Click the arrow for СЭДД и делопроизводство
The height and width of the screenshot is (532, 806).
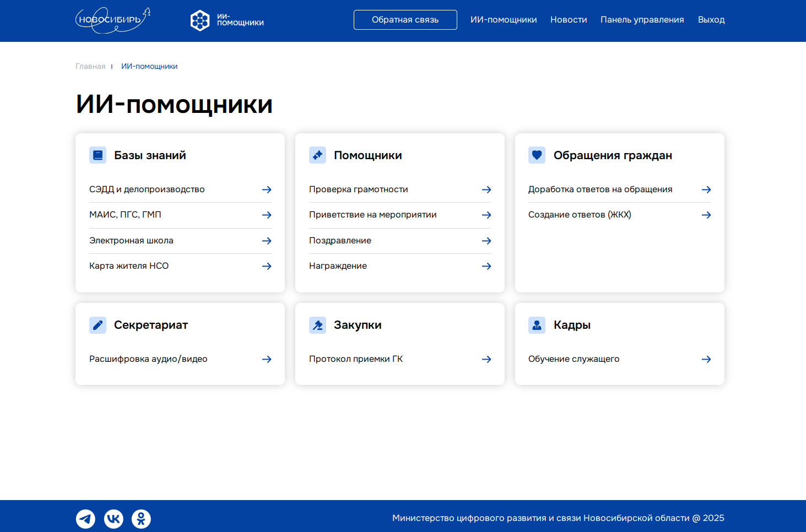pyautogui.click(x=267, y=189)
